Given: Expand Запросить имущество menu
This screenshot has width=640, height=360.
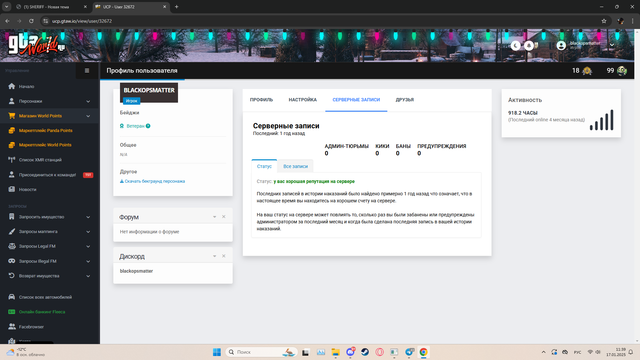Looking at the screenshot, I should 50,217.
